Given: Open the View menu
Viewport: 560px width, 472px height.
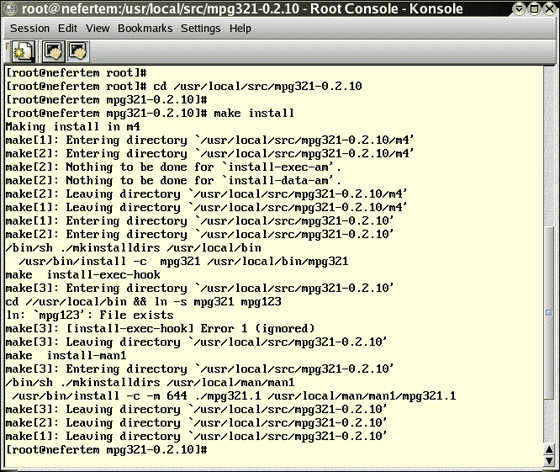Looking at the screenshot, I should [98, 28].
